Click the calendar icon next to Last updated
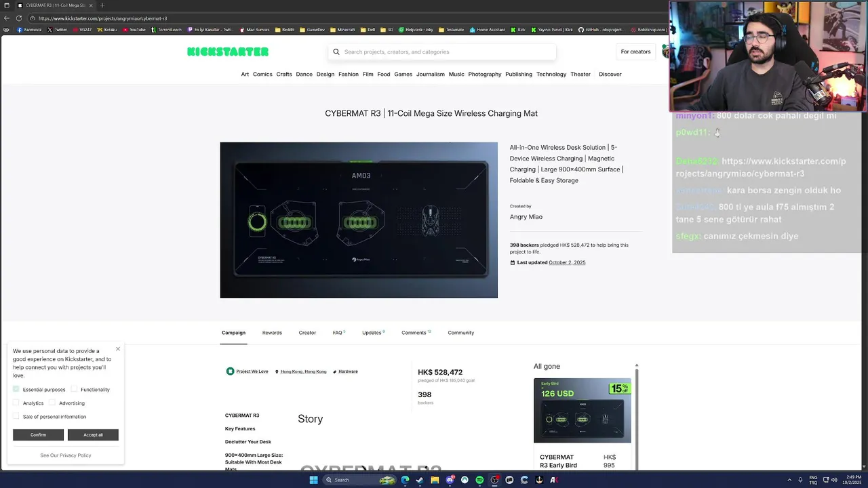Viewport: 868px width, 488px height. pos(513,262)
